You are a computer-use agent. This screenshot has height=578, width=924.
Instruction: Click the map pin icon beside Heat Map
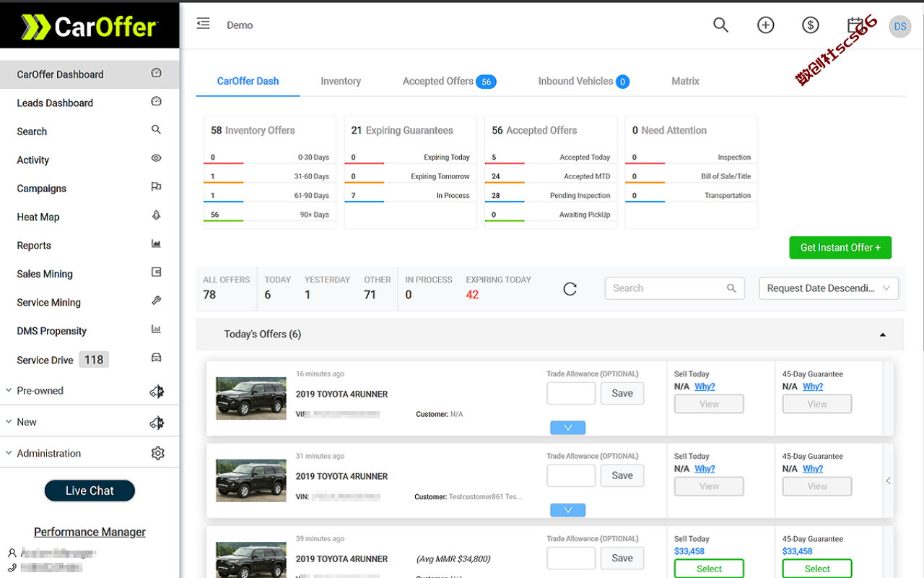point(156,215)
